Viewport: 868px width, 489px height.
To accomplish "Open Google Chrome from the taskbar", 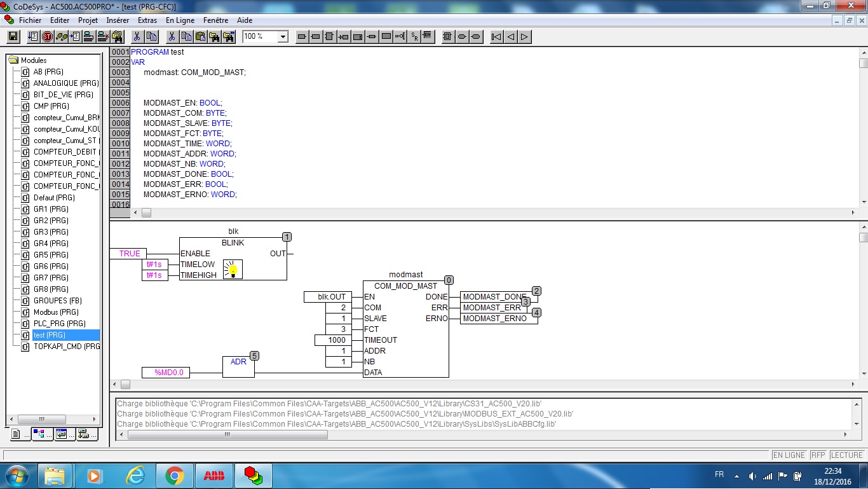I will 174,475.
